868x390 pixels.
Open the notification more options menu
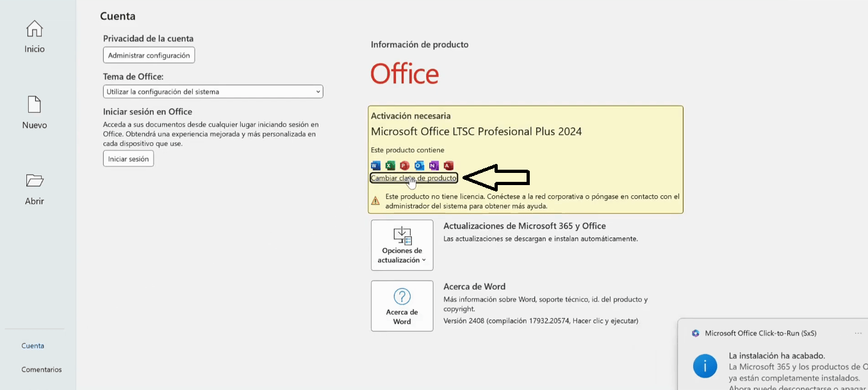point(858,333)
